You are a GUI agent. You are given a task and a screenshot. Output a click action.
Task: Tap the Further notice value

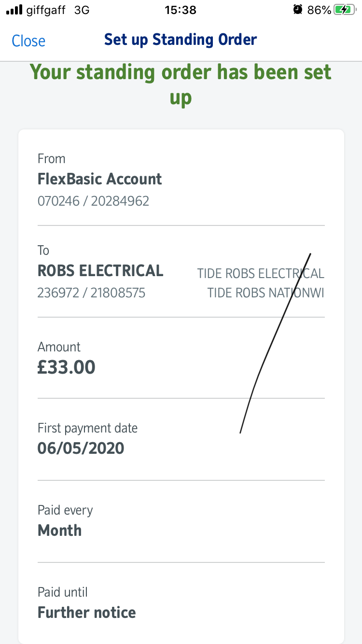coord(87,613)
